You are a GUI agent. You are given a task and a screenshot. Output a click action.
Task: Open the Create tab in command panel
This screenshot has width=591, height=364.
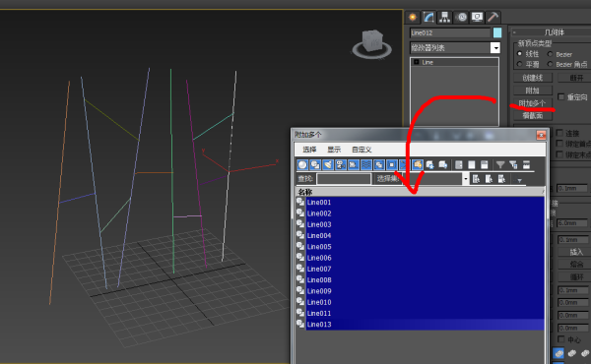tap(413, 18)
